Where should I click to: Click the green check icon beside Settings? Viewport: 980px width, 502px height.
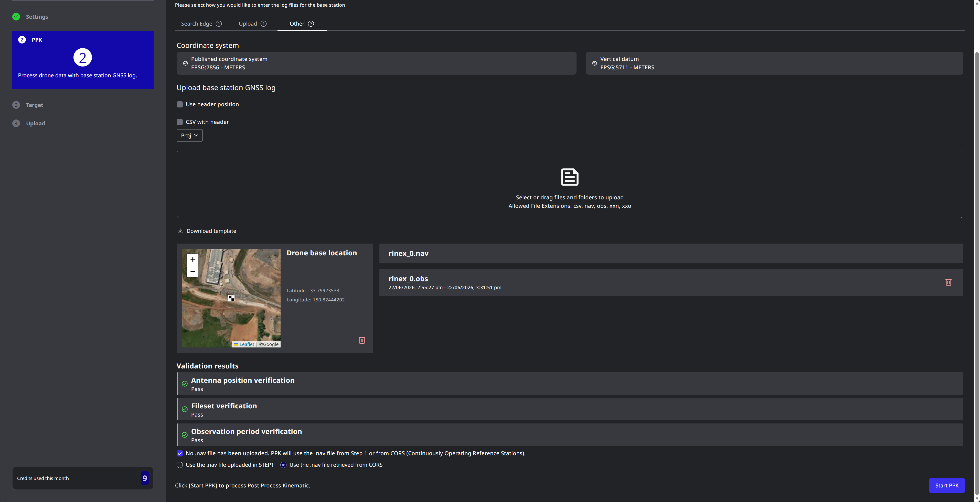(16, 17)
